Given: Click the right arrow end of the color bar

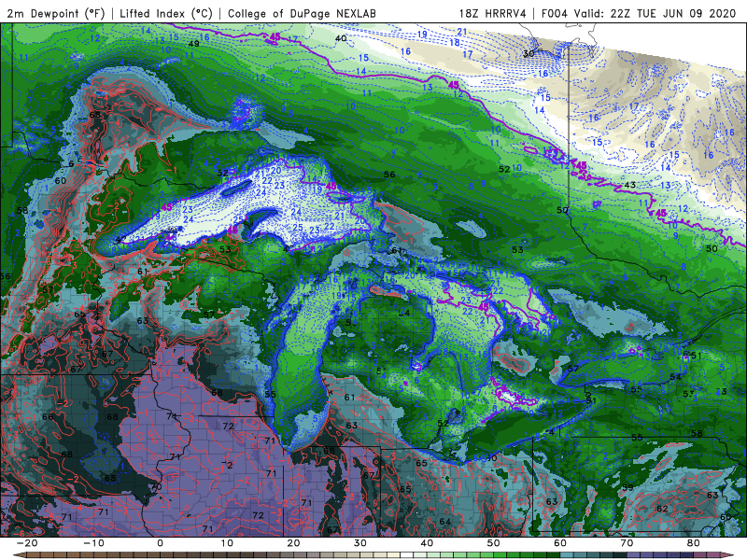Looking at the screenshot, I should (x=729, y=554).
